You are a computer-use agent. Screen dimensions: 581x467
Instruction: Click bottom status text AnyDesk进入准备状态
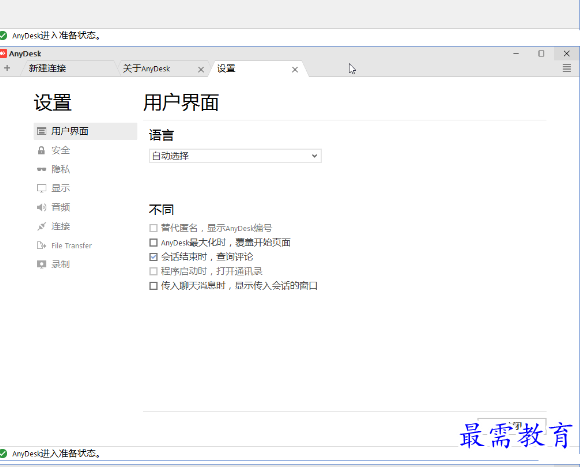click(x=56, y=453)
